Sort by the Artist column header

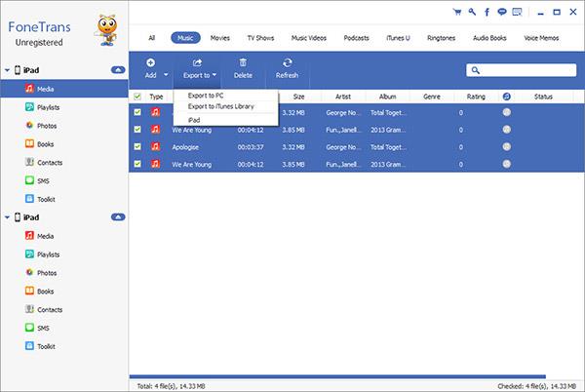click(x=343, y=97)
